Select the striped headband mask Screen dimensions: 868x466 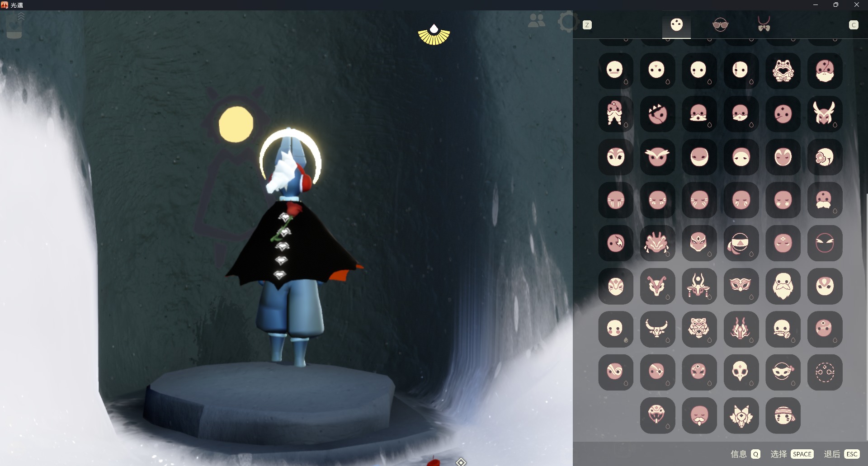pos(783,415)
